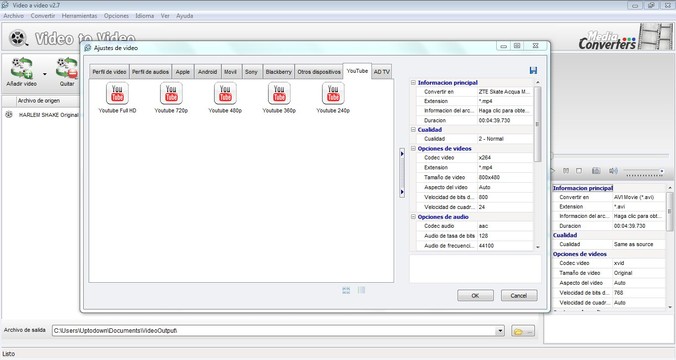676x360 pixels.
Task: Click the dialog properties scrollbar down arrow
Action: 538,247
